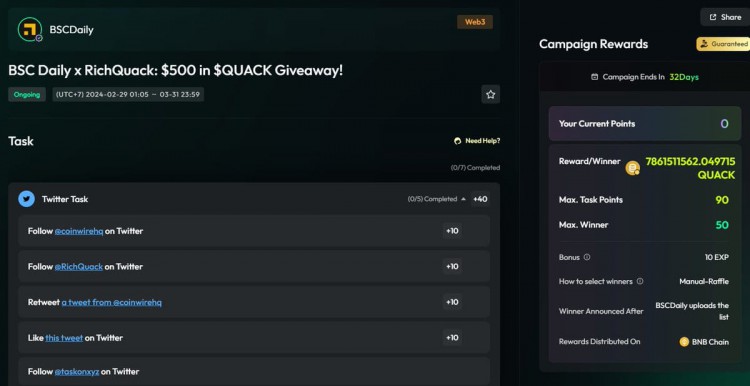Viewport: 750px width, 386px height.
Task: Click the BSCDaily project name
Action: click(71, 30)
